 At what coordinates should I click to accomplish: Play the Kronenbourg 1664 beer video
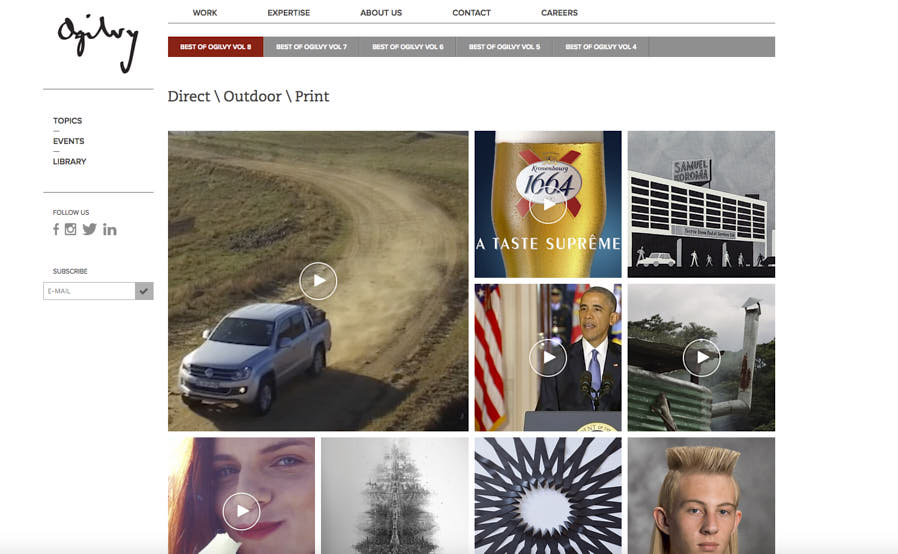pos(548,205)
